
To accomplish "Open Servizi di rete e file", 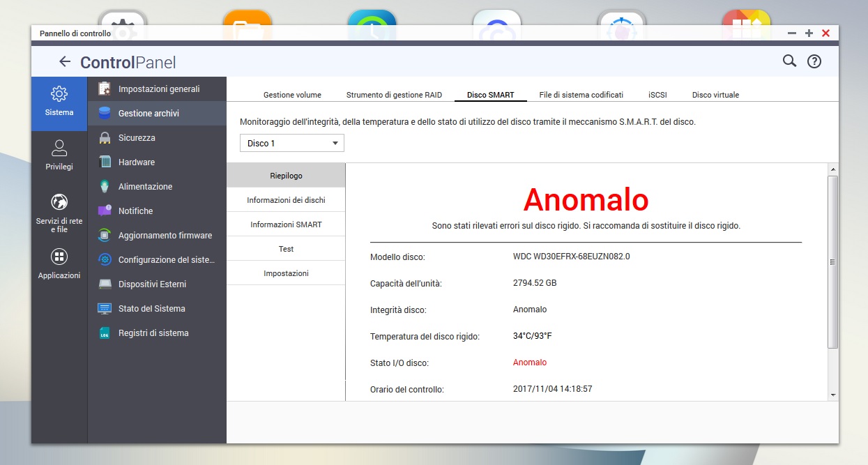I will (x=59, y=203).
